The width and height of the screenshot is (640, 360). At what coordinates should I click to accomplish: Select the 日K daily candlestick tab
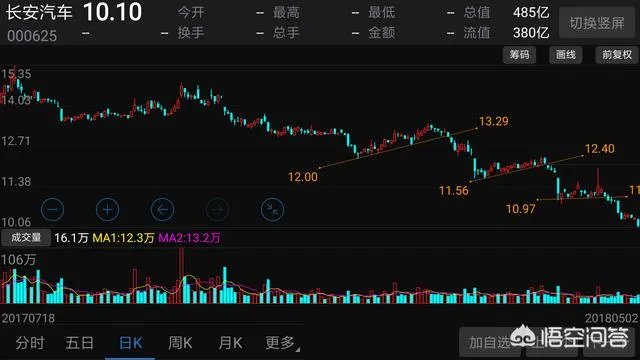click(130, 343)
